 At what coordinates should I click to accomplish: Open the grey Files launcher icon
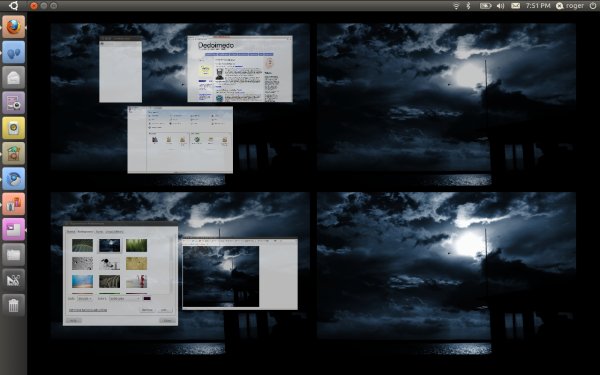click(x=13, y=254)
